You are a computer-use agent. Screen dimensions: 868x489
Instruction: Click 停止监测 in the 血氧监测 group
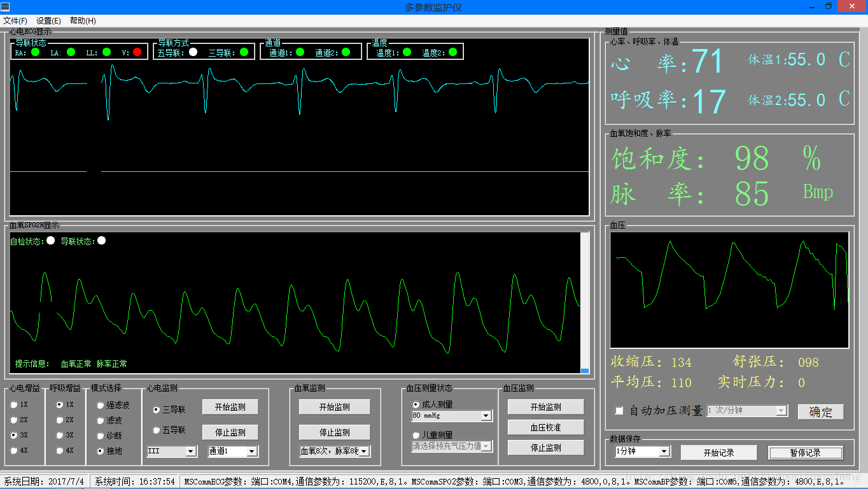(x=335, y=432)
